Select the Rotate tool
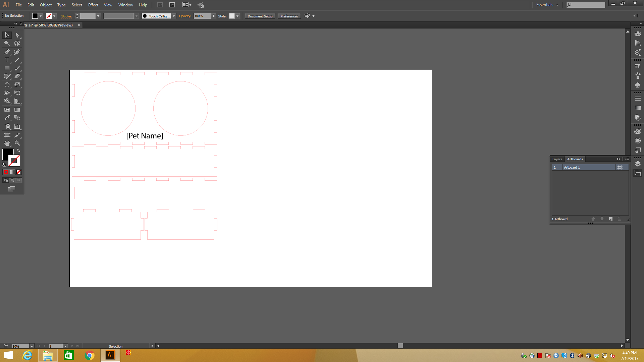644x362 pixels. [7, 85]
